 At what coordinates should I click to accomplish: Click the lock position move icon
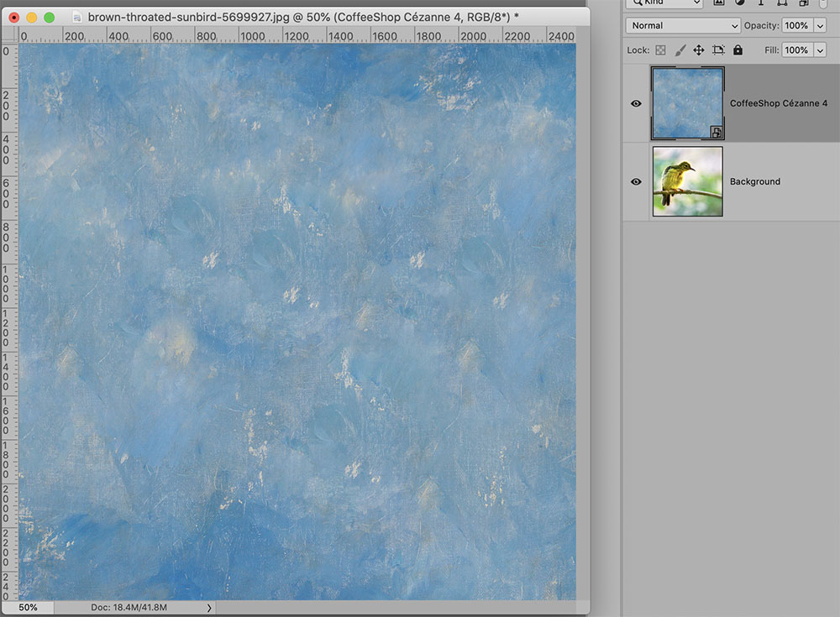click(x=699, y=50)
